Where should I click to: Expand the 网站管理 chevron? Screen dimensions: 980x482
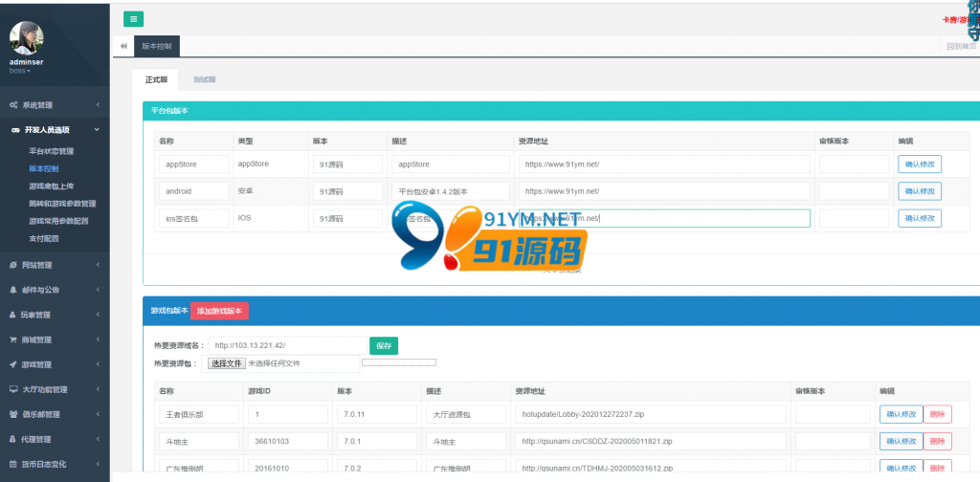tap(99, 265)
